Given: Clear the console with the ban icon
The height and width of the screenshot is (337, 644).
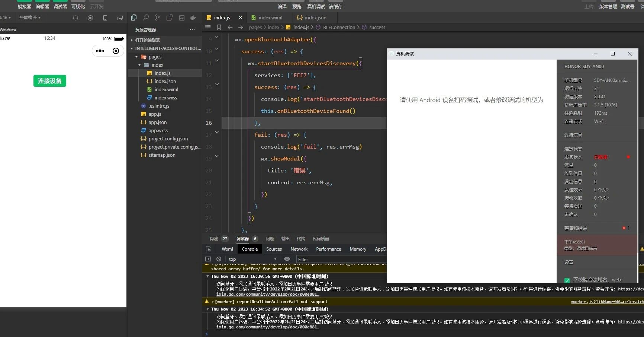Looking at the screenshot, I should 219,259.
